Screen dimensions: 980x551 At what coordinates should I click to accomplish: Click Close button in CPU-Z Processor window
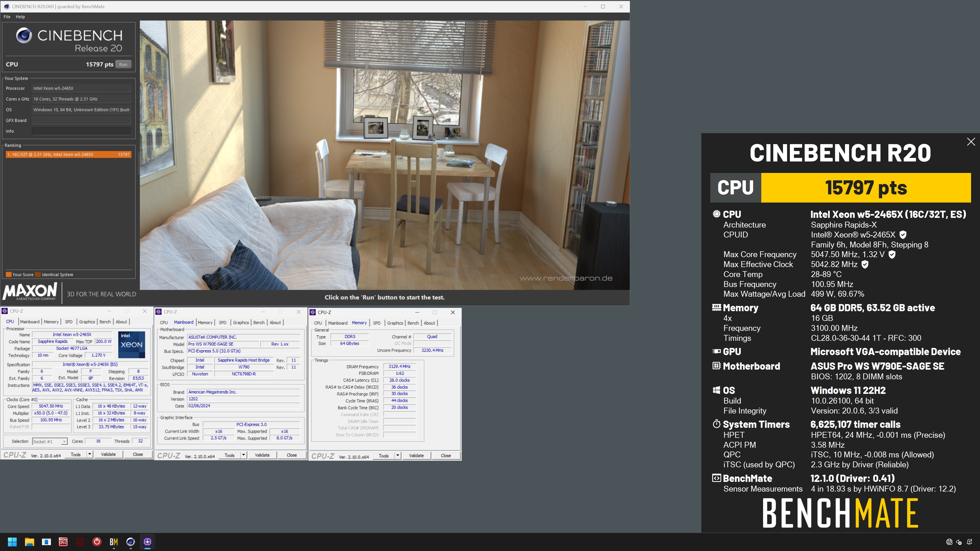[138, 454]
